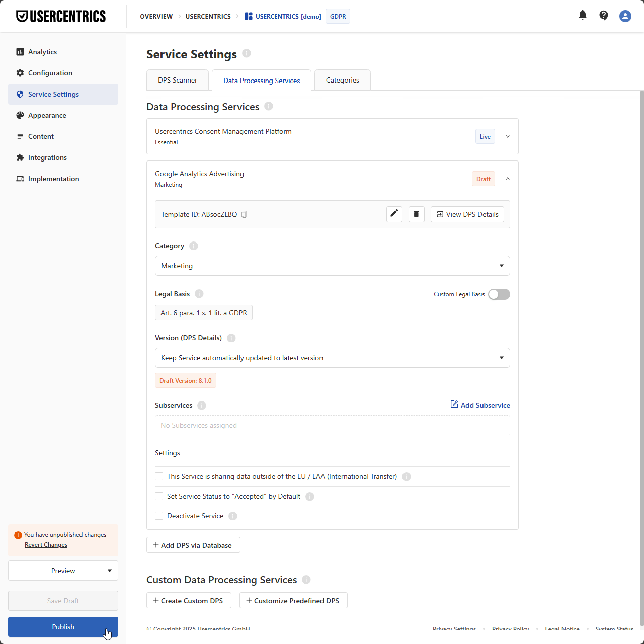This screenshot has height=644, width=644.
Task: Open the Preview dropdown
Action: [63, 571]
